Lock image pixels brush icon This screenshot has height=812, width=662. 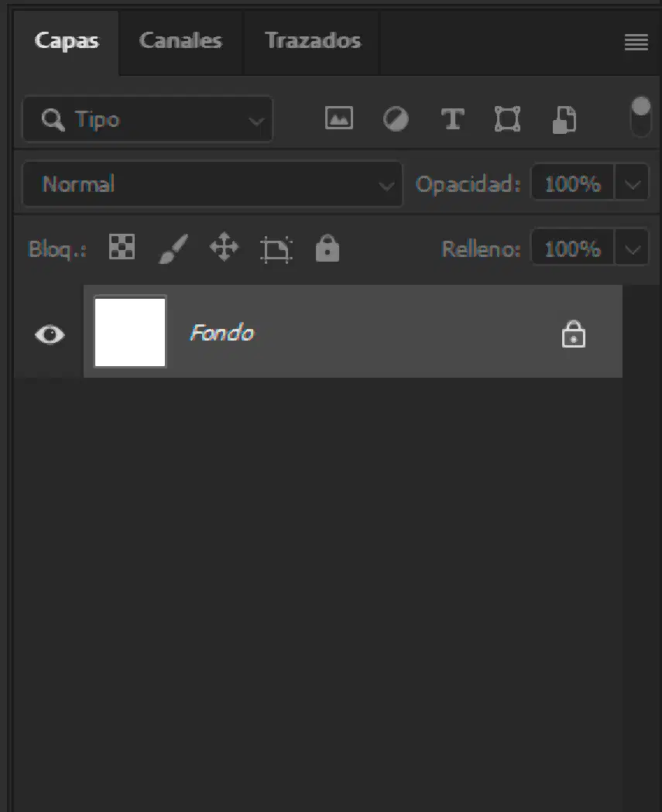pyautogui.click(x=173, y=248)
